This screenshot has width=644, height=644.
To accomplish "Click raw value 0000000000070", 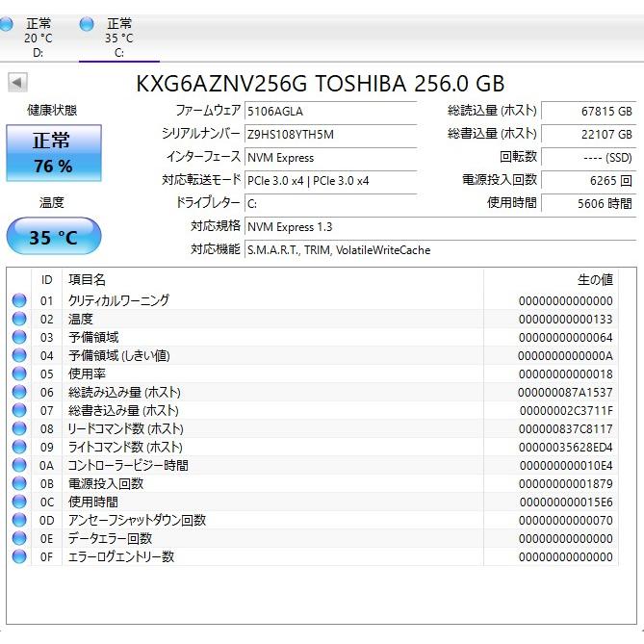I will coord(566,521).
